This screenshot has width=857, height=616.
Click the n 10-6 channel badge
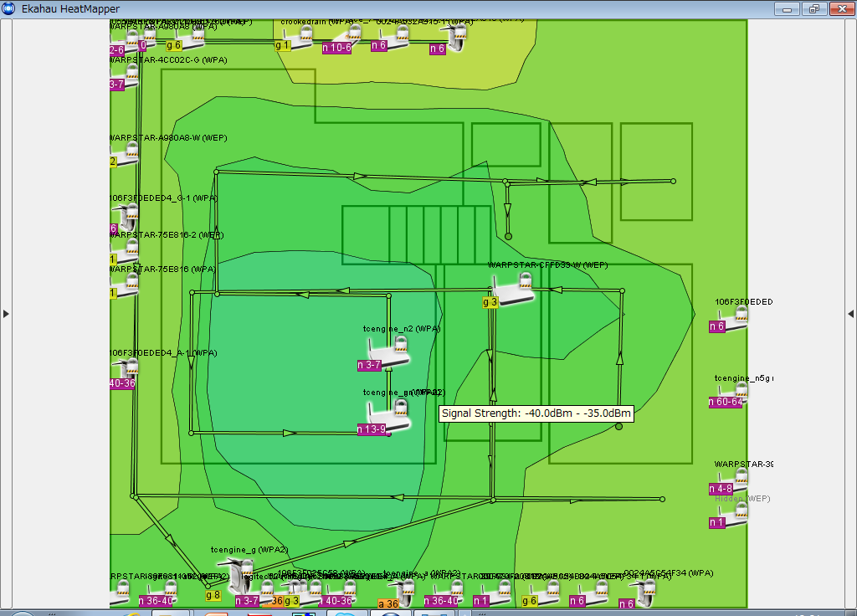point(336,48)
